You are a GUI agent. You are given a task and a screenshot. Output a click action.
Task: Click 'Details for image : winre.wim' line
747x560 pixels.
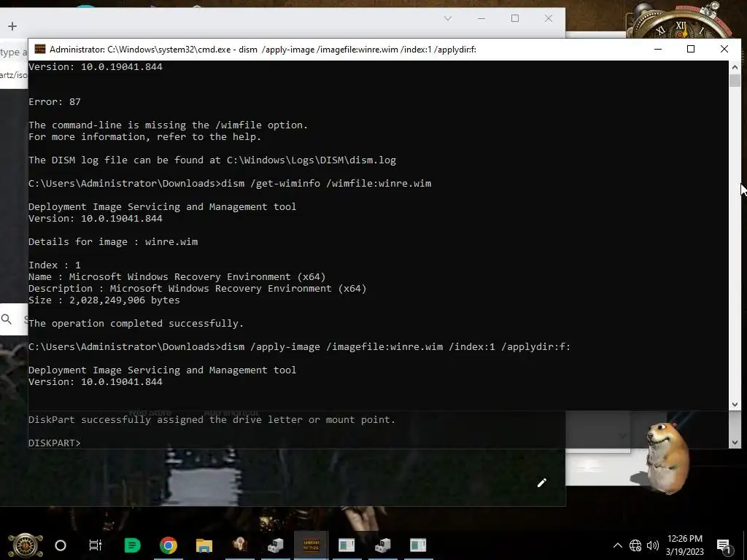coord(113,242)
